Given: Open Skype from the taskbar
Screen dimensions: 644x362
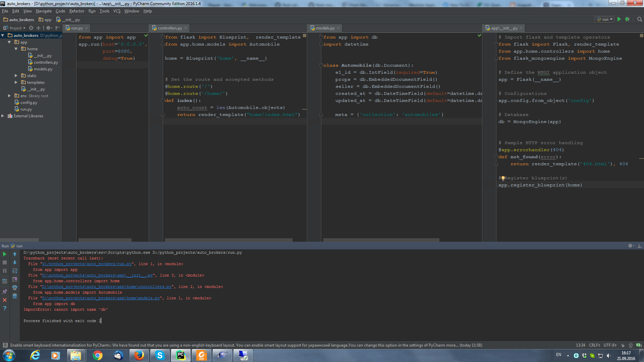Looking at the screenshot, I should [x=160, y=355].
